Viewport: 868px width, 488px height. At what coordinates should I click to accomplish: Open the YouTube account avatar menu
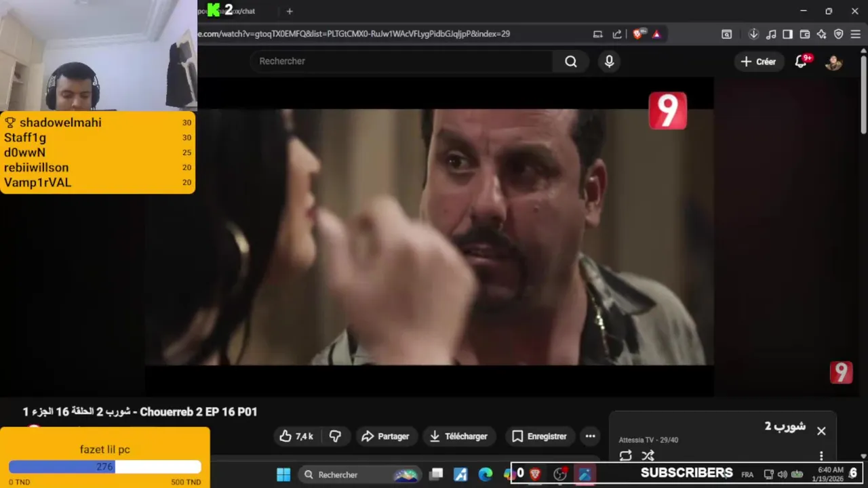[x=833, y=62]
